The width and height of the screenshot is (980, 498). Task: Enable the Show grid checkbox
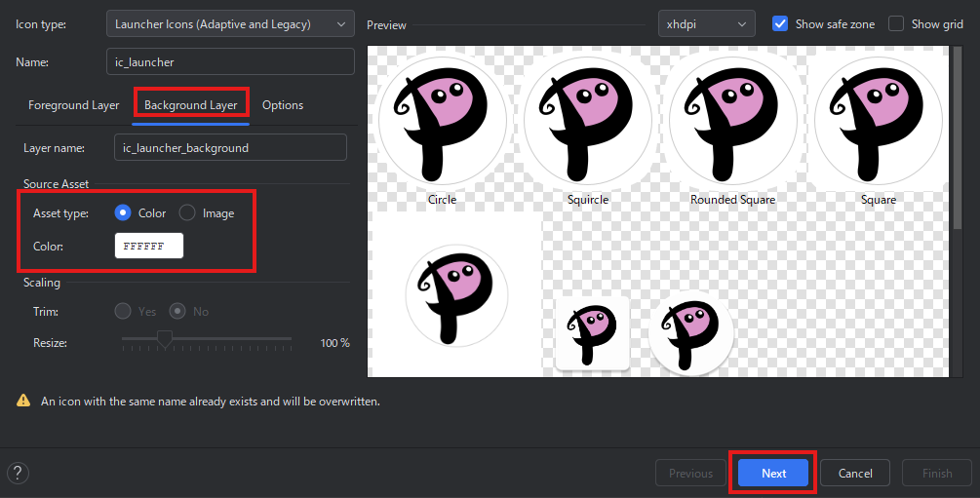coord(896,23)
